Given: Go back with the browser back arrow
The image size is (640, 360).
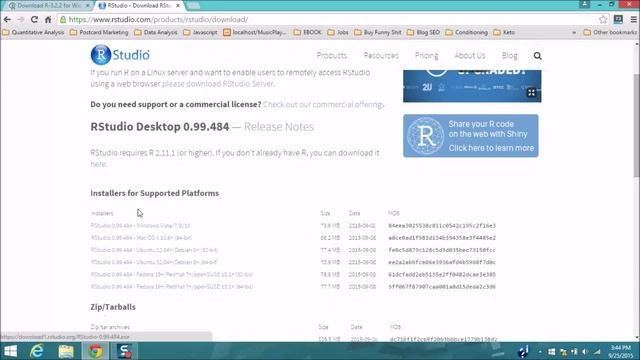Looking at the screenshot, I should click(x=7, y=20).
